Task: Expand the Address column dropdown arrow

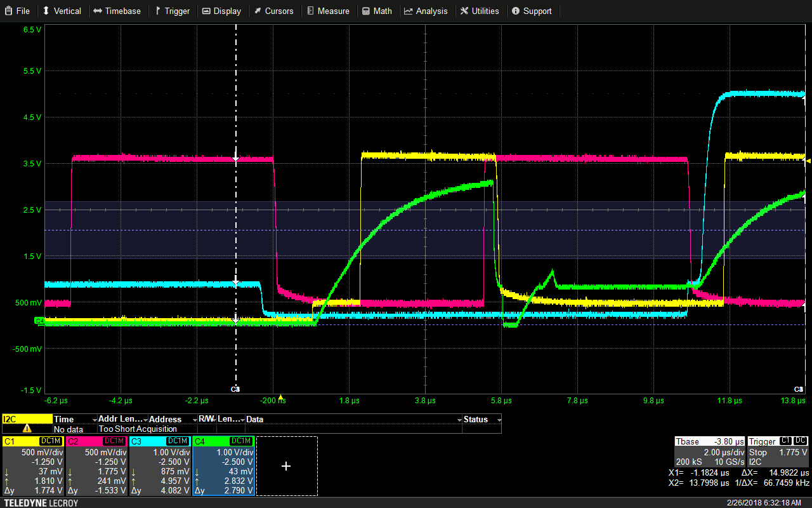Action: (x=195, y=420)
